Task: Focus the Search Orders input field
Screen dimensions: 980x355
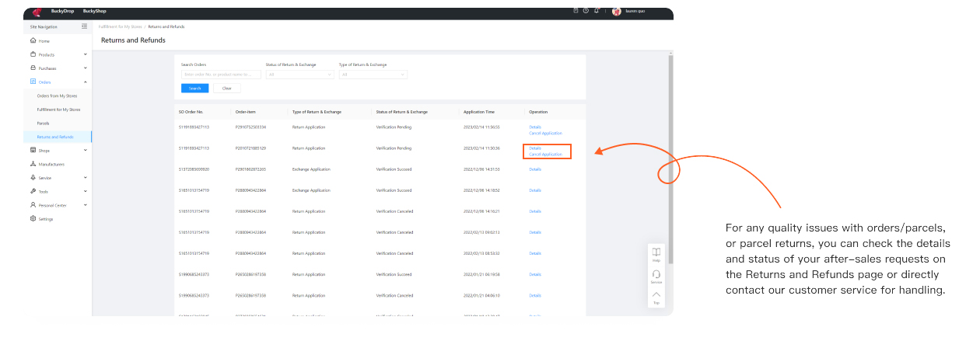Action: click(221, 75)
